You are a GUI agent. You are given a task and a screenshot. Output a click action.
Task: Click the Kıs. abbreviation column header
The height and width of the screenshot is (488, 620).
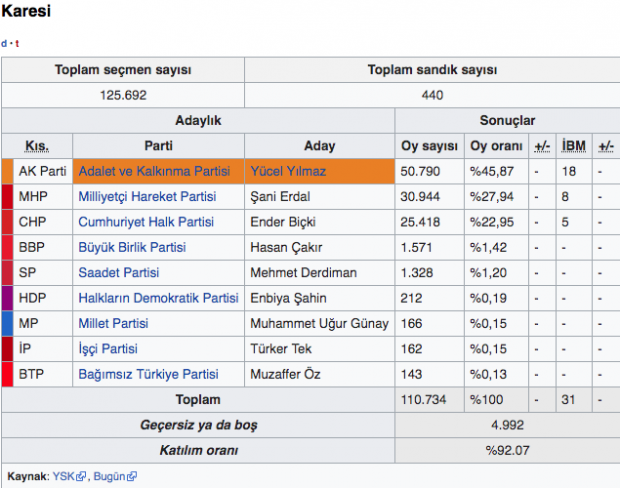point(37,146)
